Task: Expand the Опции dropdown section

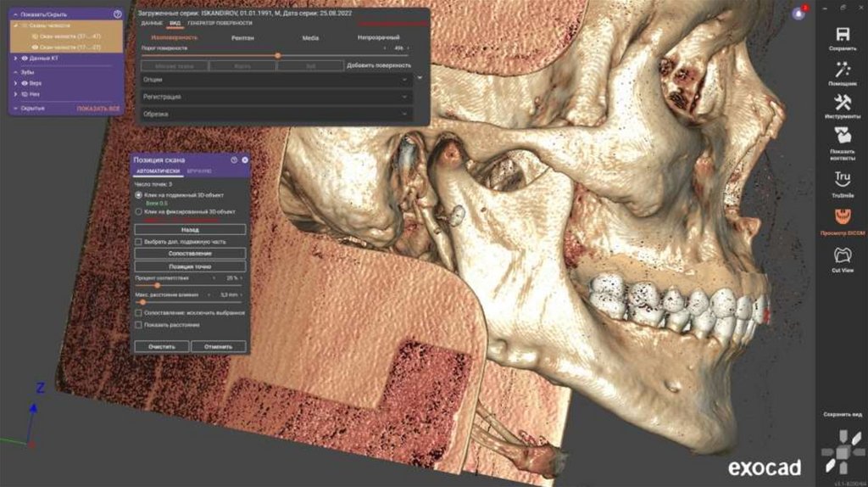Action: click(x=276, y=80)
